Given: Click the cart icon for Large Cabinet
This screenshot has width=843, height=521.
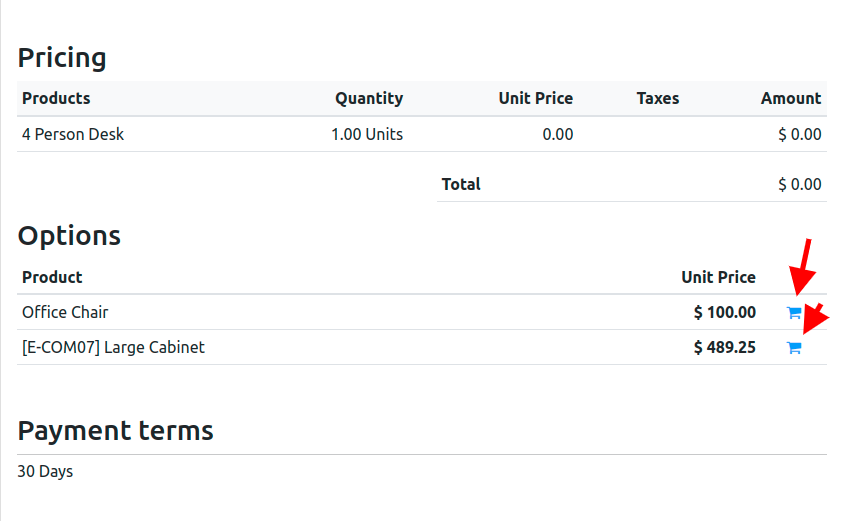Looking at the screenshot, I should coord(794,348).
